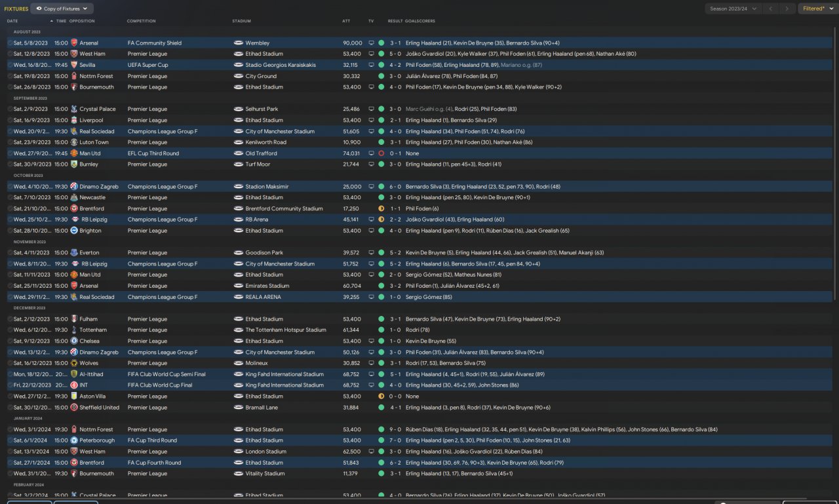Click the Aston Villa club badge
The width and height of the screenshot is (839, 504).
tap(74, 397)
